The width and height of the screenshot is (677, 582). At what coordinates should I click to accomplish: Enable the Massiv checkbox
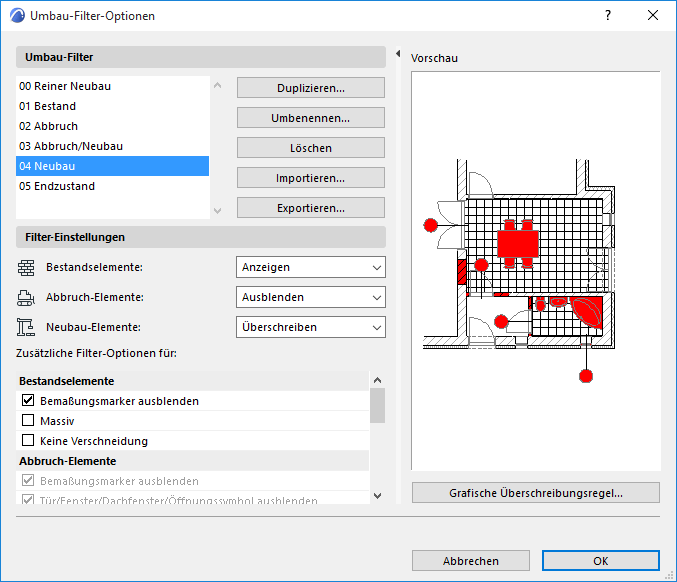(x=28, y=420)
